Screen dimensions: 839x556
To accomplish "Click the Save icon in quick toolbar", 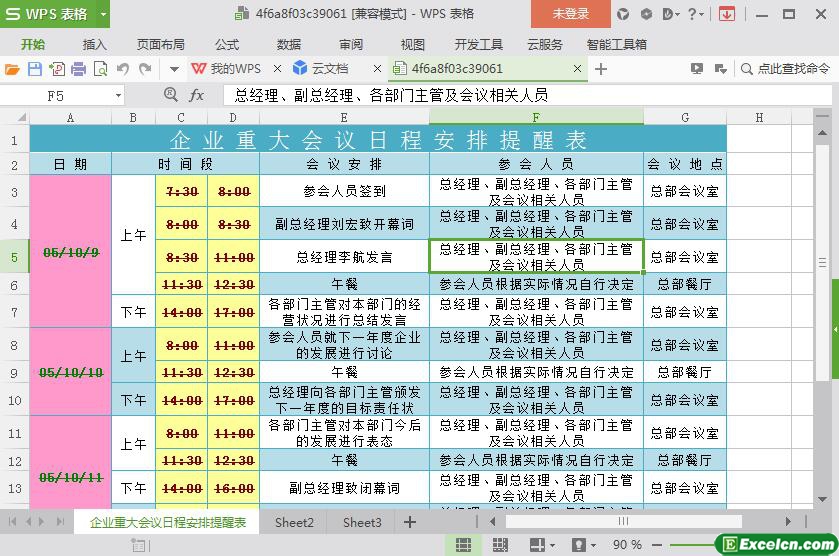I will coord(34,69).
